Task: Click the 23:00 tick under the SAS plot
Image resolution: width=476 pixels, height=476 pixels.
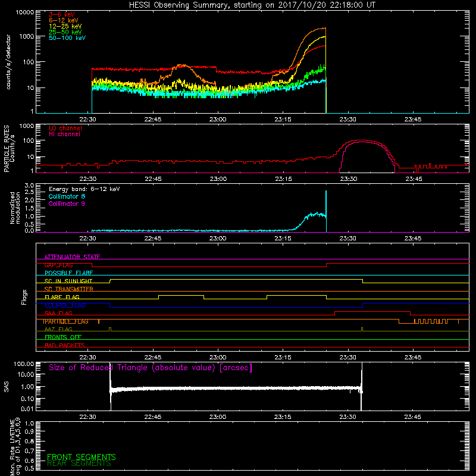Action: [x=218, y=417]
